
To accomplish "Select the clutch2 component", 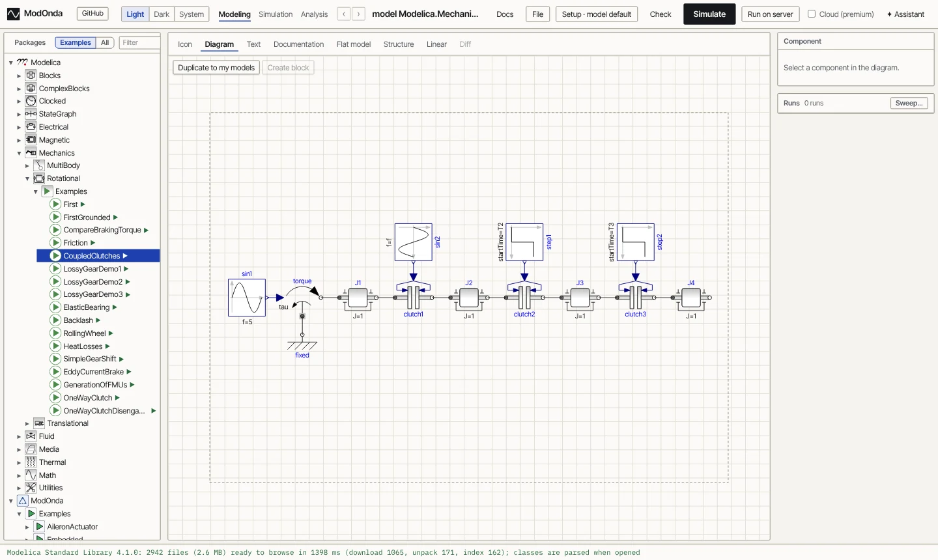I will coord(524,298).
